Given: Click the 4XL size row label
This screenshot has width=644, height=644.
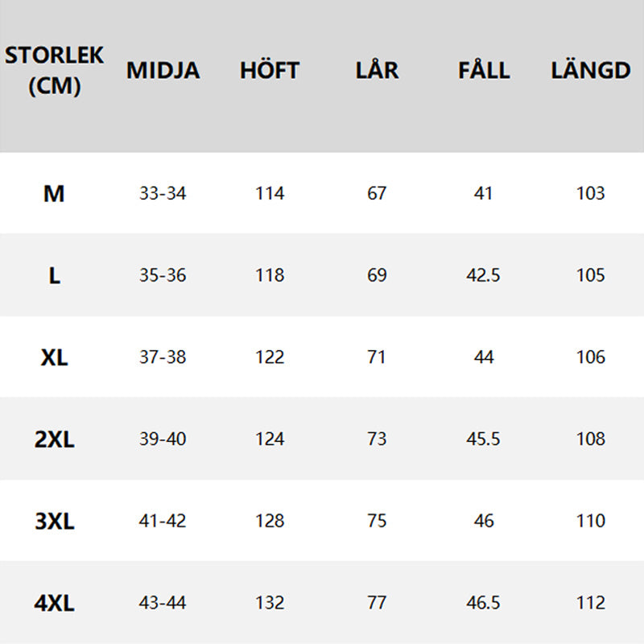Looking at the screenshot, I should (x=54, y=603).
